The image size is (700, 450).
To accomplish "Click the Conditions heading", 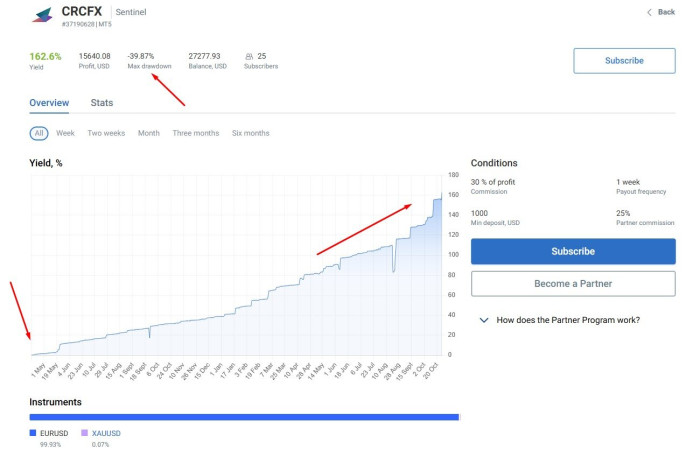I will coord(494,163).
